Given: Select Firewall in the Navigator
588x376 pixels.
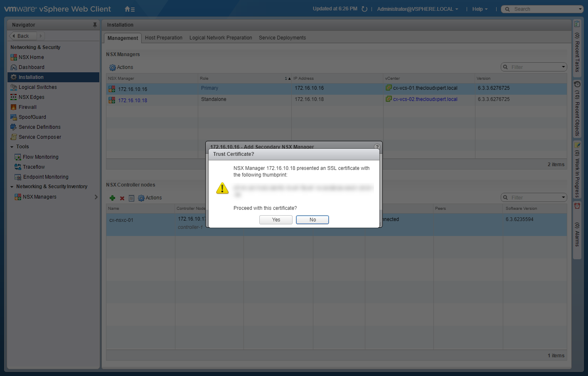Looking at the screenshot, I should tap(27, 107).
